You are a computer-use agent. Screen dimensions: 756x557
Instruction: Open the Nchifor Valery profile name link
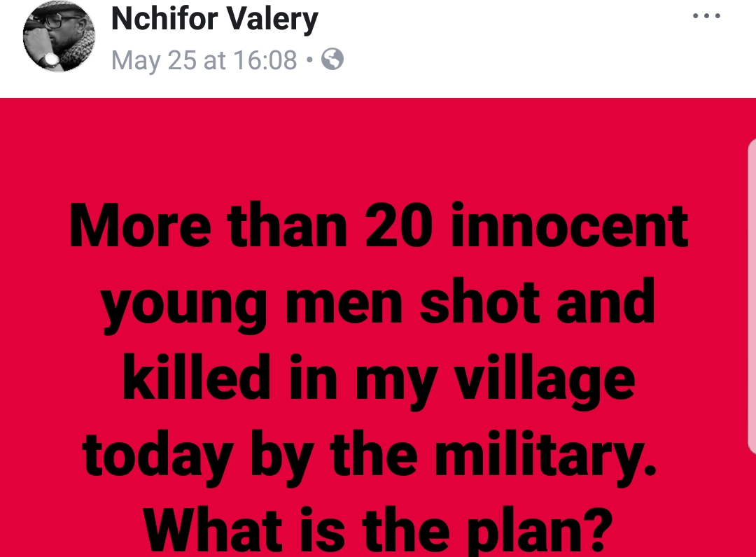click(215, 19)
